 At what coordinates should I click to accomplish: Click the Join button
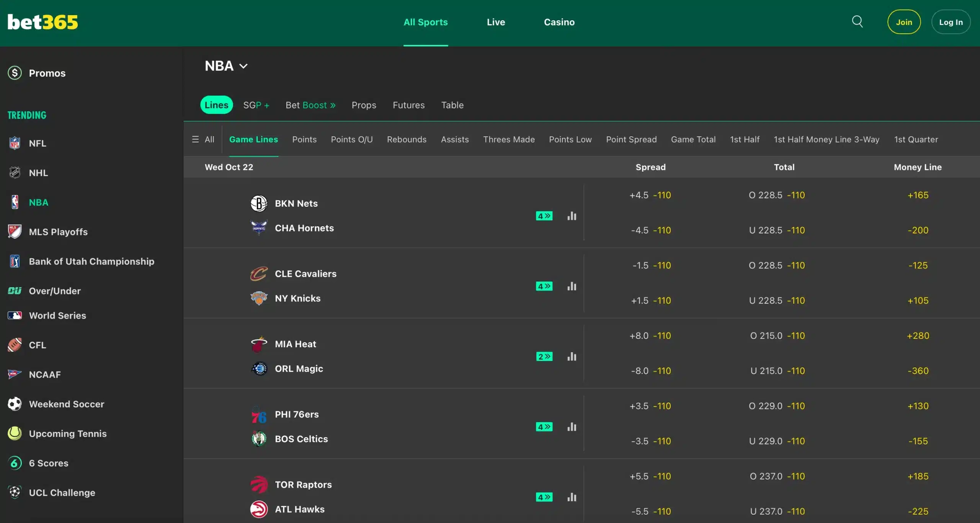904,22
